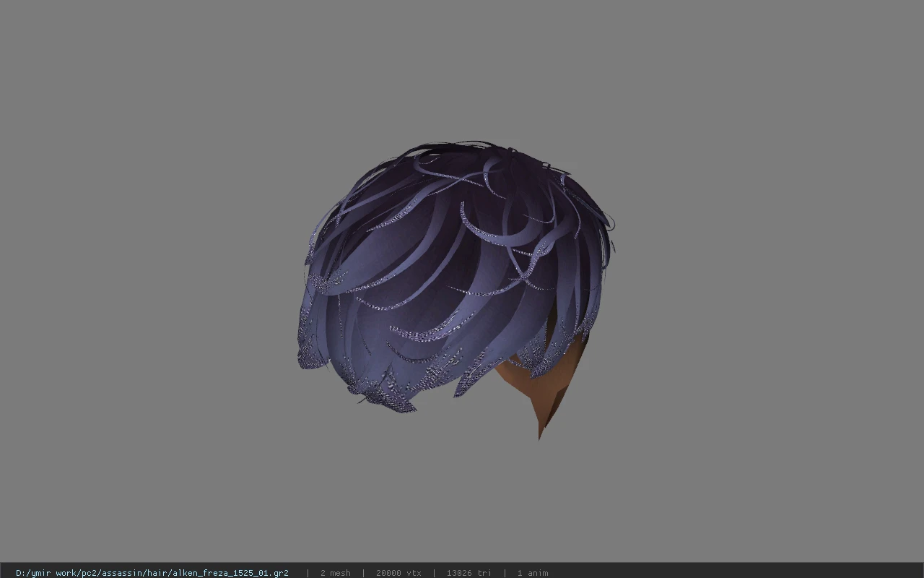Click the "20000 vtx" vertex count
924x578 pixels.
click(398, 573)
